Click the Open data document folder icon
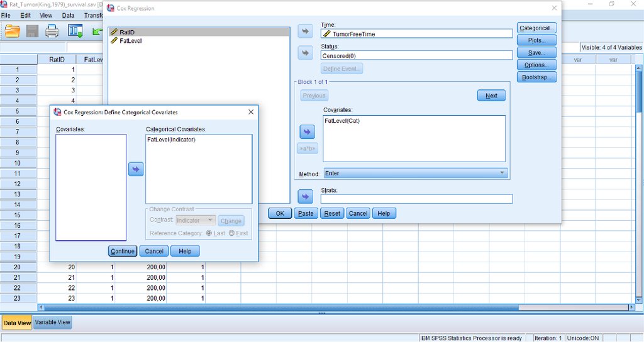This screenshot has height=361, width=644. point(12,31)
